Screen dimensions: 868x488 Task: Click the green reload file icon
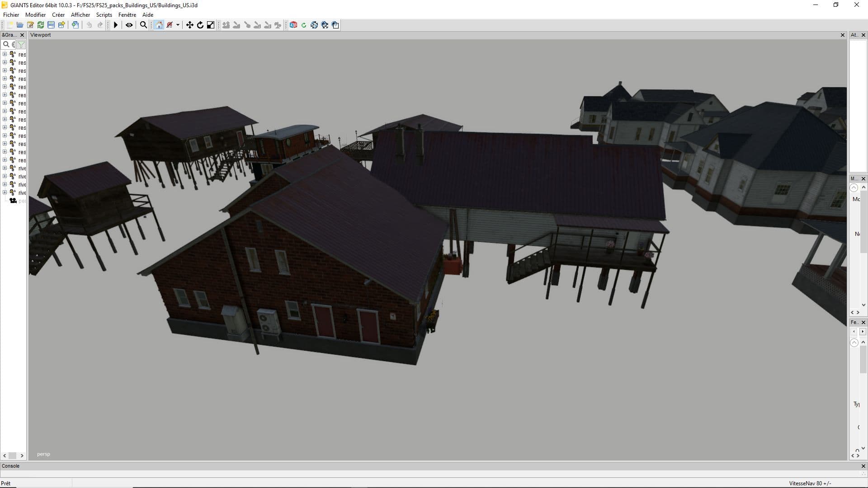pyautogui.click(x=41, y=25)
